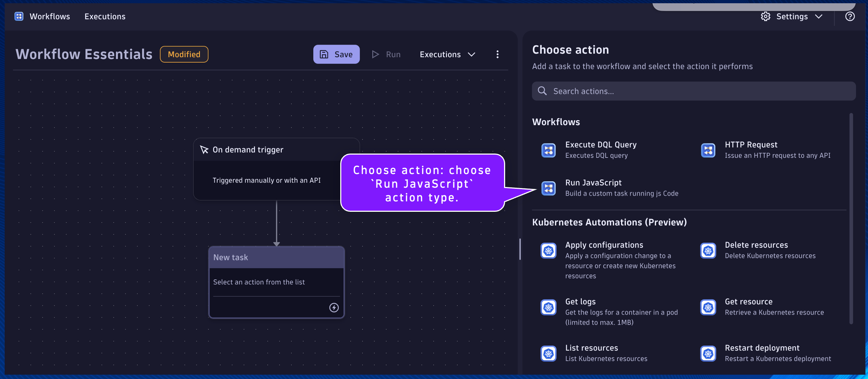Click the Run button
The width and height of the screenshot is (868, 379).
[386, 54]
